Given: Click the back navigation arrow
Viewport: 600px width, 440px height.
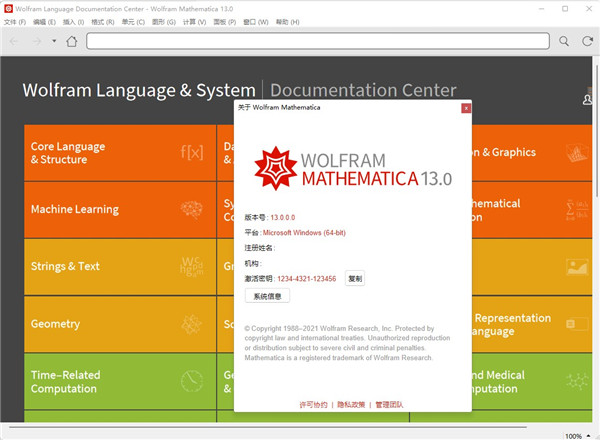Looking at the screenshot, I should [x=13, y=41].
